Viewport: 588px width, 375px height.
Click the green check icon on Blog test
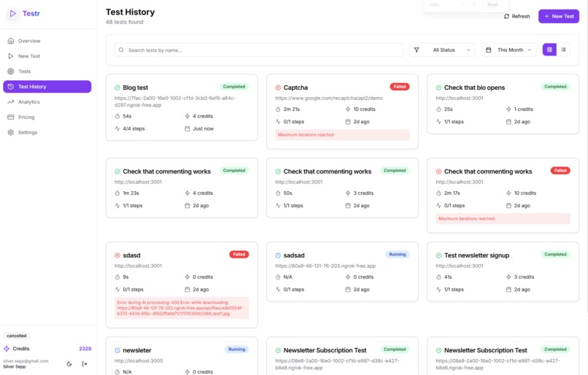coord(117,88)
